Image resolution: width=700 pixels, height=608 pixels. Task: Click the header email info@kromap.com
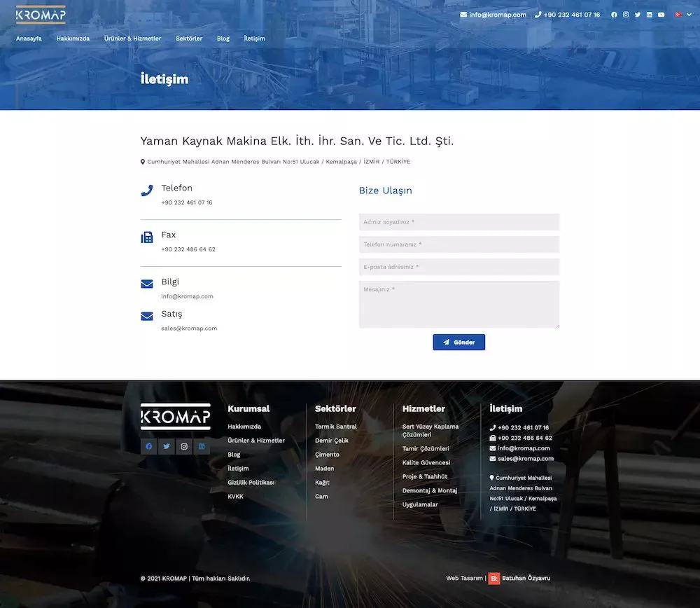click(497, 15)
